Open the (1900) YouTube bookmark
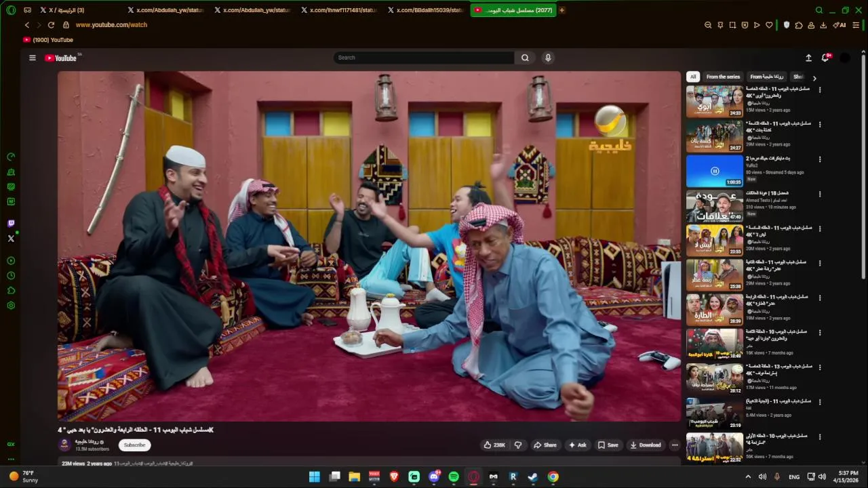The image size is (868, 488). point(48,40)
